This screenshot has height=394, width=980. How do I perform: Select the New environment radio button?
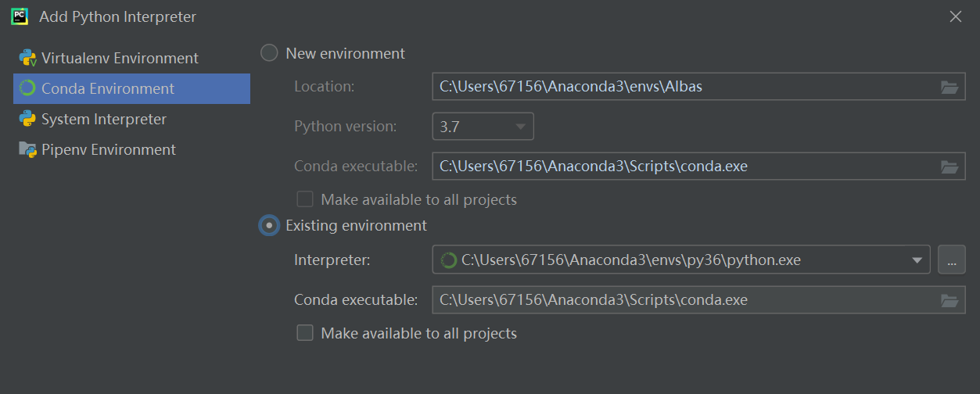pos(269,53)
